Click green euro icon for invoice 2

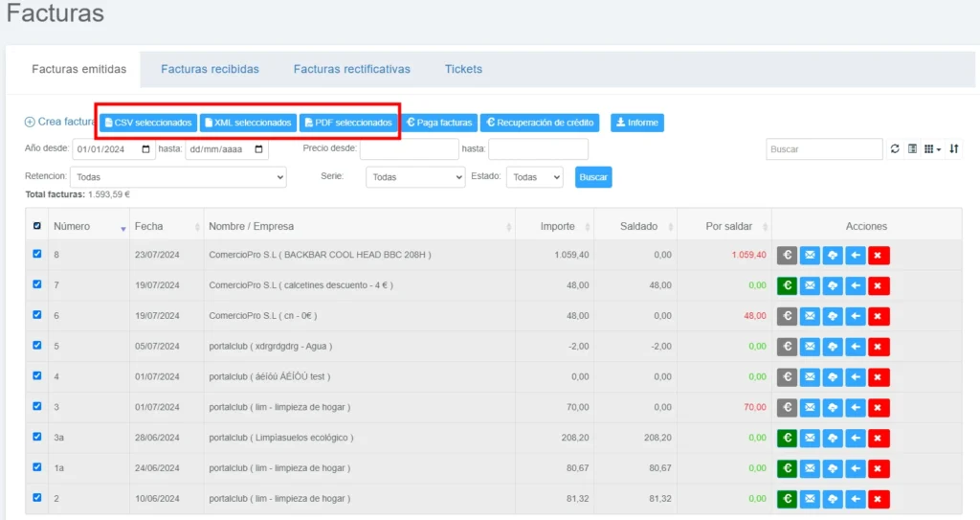788,499
